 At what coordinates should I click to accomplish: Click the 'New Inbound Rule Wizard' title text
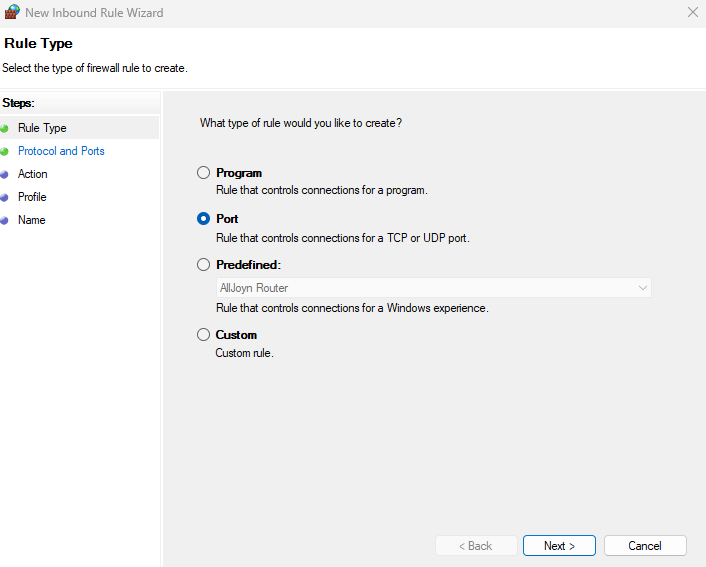click(x=94, y=13)
